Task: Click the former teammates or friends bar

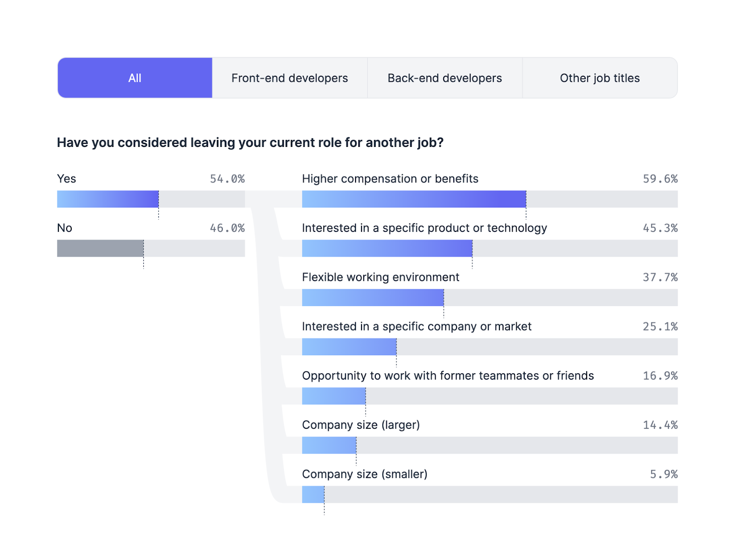Action: pos(334,396)
